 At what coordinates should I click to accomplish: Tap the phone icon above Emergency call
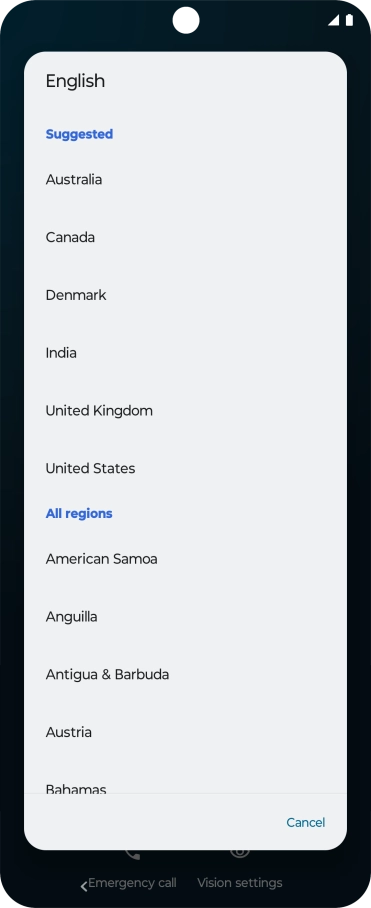point(133,854)
